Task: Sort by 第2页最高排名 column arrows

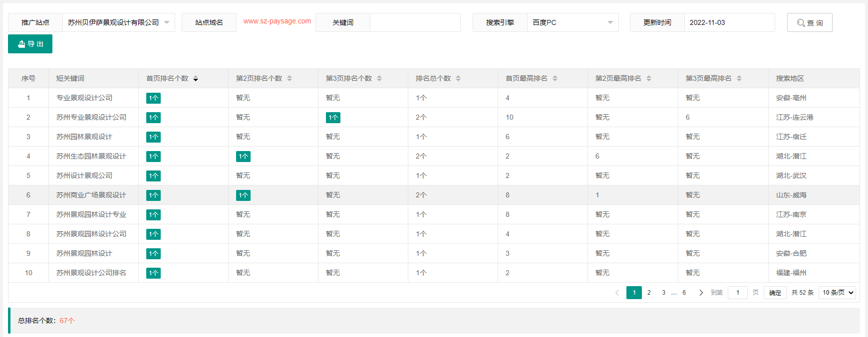Action: tap(649, 79)
